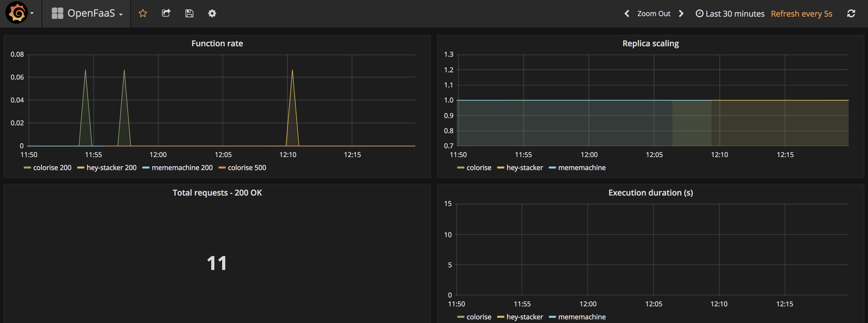Open dashboard settings gear icon

tap(212, 14)
